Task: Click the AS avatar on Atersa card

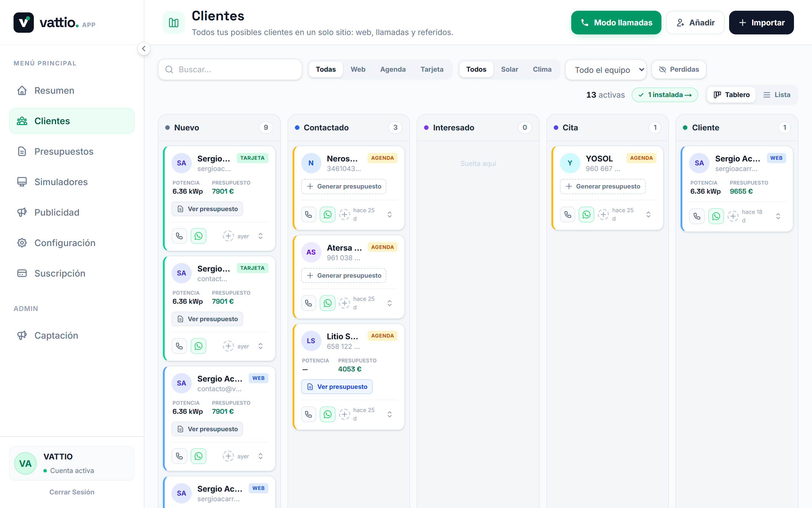Action: pyautogui.click(x=311, y=252)
